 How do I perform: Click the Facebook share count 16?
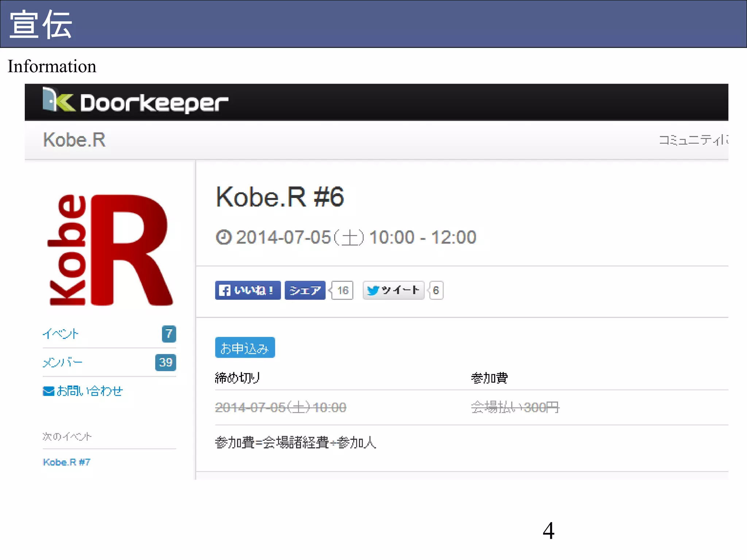tap(342, 291)
